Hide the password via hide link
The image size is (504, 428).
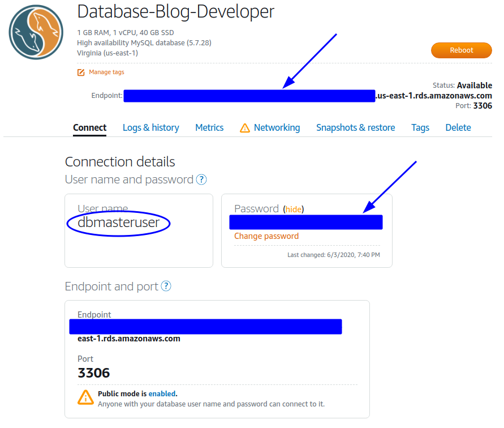tap(294, 209)
